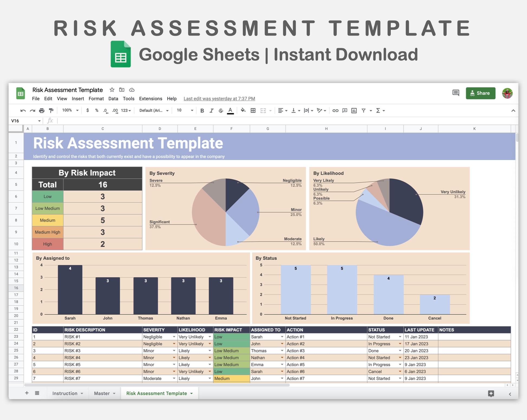Click the insert link icon

click(335, 110)
